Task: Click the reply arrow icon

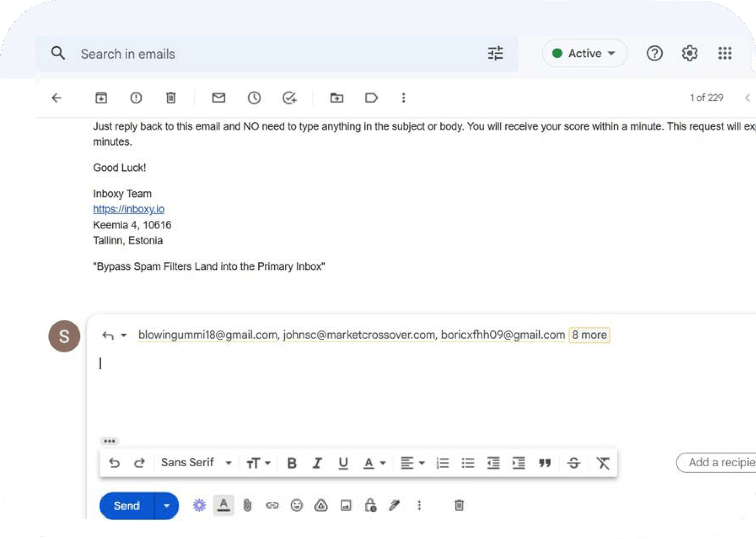Action: pos(108,335)
